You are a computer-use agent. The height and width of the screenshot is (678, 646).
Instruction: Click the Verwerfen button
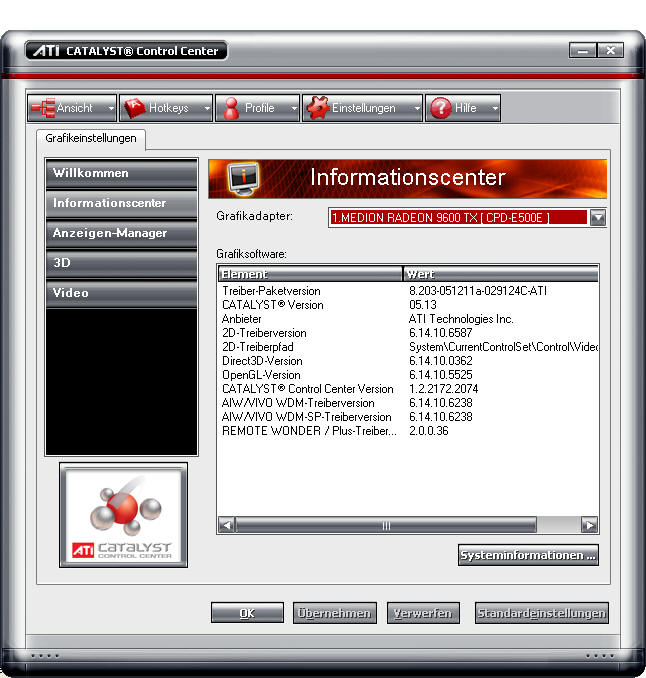(x=423, y=613)
